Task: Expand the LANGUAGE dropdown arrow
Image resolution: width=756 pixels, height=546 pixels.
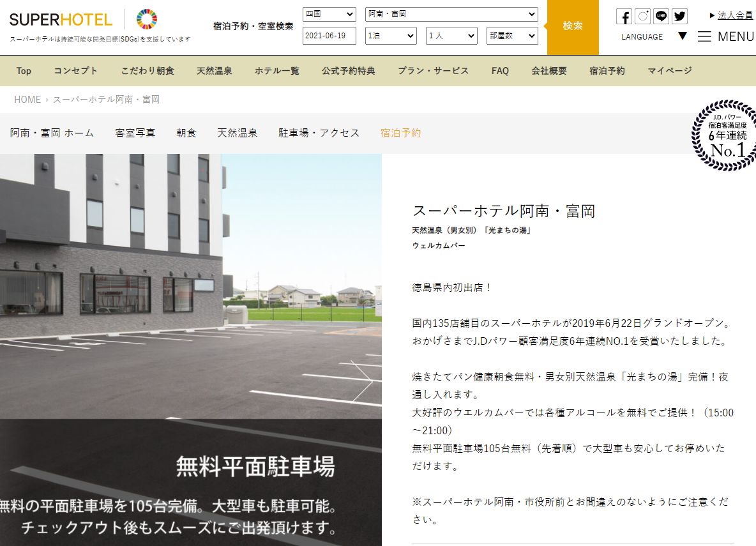Action: coord(682,36)
